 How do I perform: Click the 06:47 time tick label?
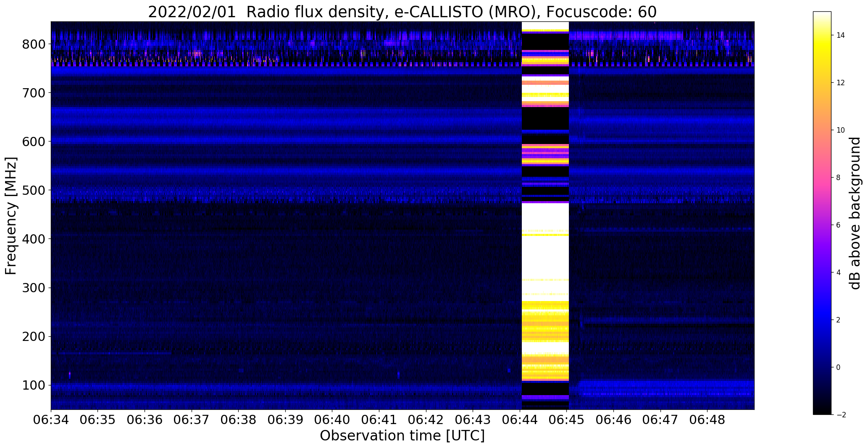[661, 420]
